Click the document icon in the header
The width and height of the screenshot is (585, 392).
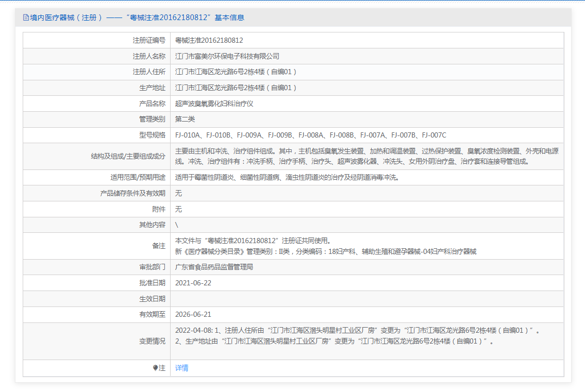(26, 18)
